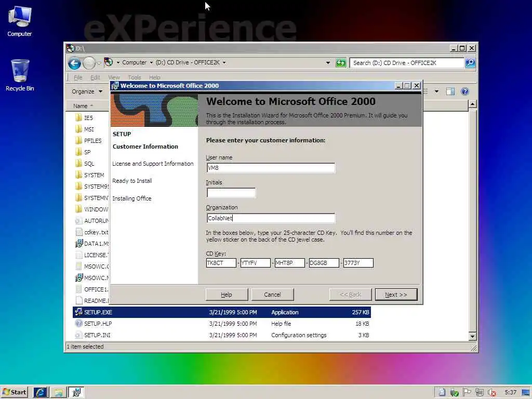532x399 pixels.
Task: Open the Edit menu in Explorer
Action: pyautogui.click(x=95, y=77)
